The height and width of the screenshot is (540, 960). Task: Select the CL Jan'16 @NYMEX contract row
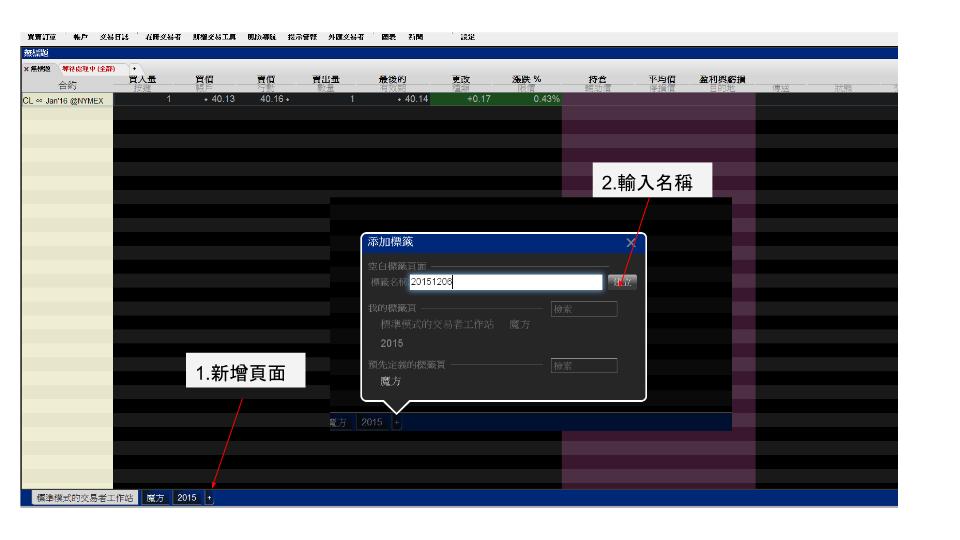[x=63, y=101]
